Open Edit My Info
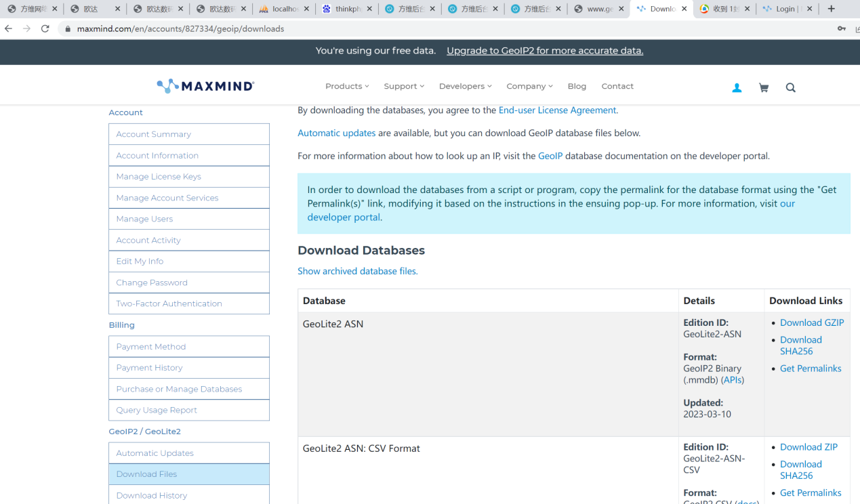Viewport: 860px width, 504px height. tap(189, 261)
